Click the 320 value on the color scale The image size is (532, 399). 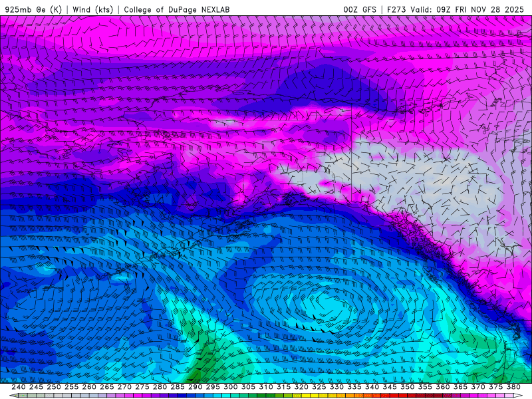301,387
